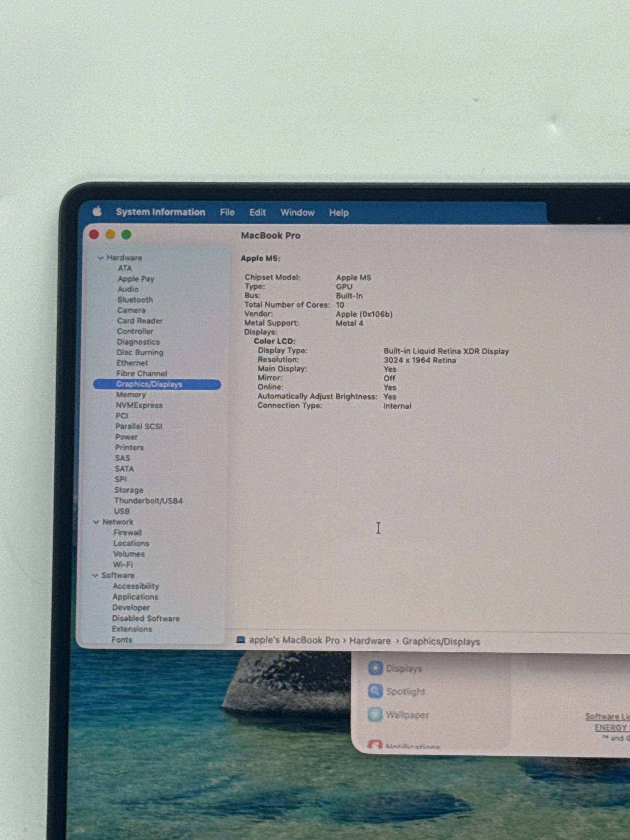Click the Software License link

607,716
